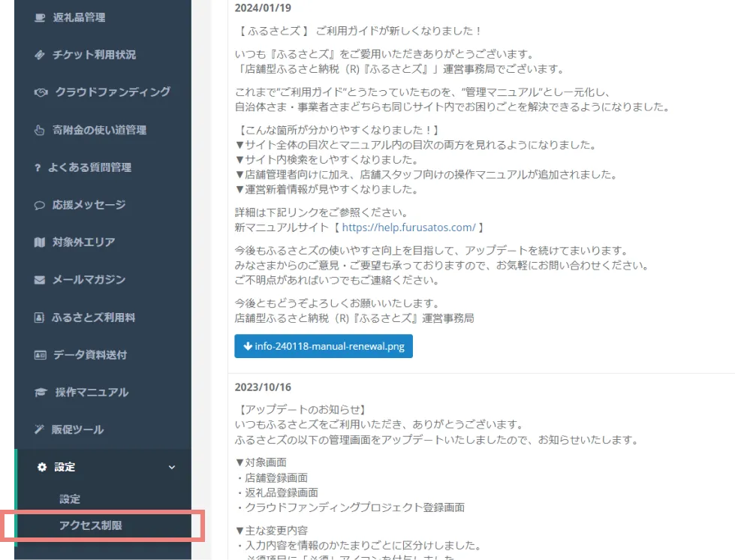Collapse the 設定 menu using its chevron

click(x=172, y=468)
